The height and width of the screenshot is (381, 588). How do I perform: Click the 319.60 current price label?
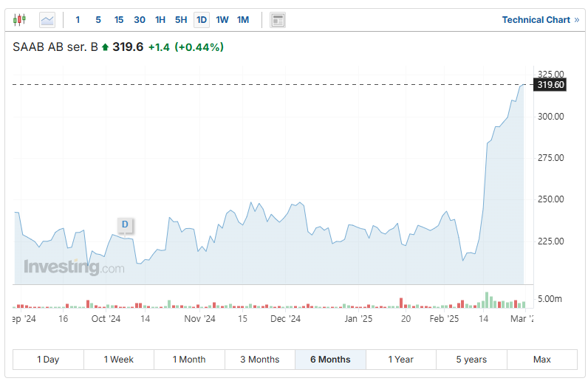coord(550,85)
